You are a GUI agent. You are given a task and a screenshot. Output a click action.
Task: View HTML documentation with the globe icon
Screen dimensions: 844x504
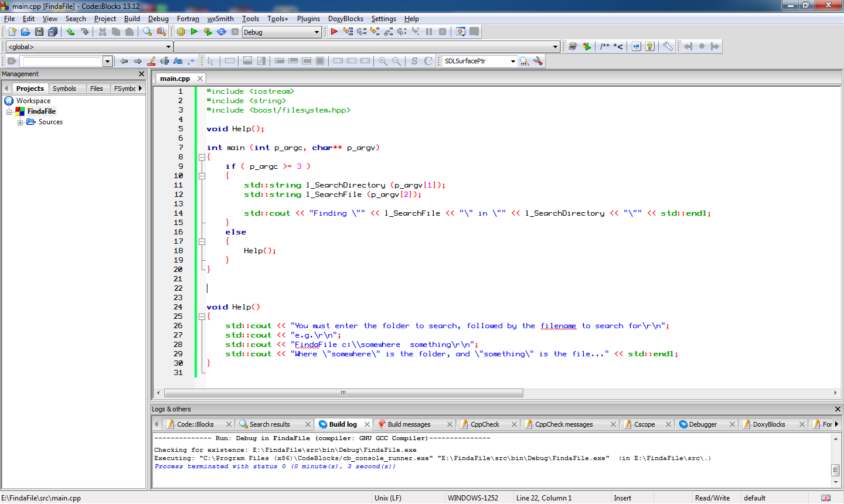637,46
